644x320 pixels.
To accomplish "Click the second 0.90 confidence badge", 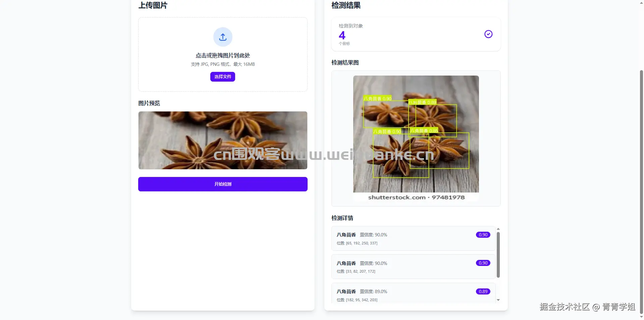I will [483, 263].
